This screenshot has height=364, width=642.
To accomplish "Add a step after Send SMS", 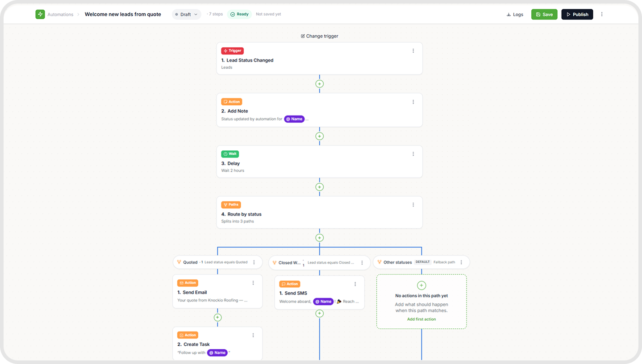I will click(x=320, y=314).
